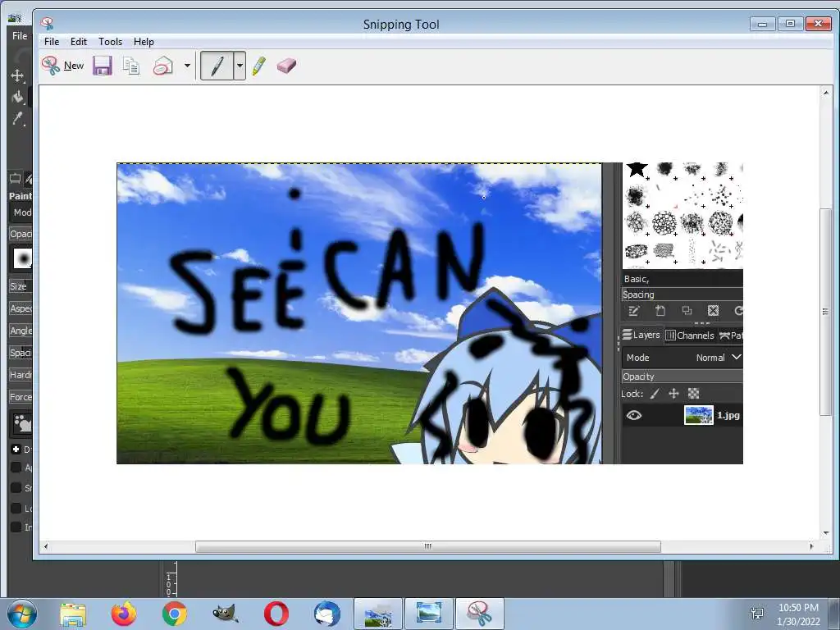This screenshot has height=630, width=840.
Task: Copy the snip using the Copy icon
Action: pyautogui.click(x=130, y=66)
